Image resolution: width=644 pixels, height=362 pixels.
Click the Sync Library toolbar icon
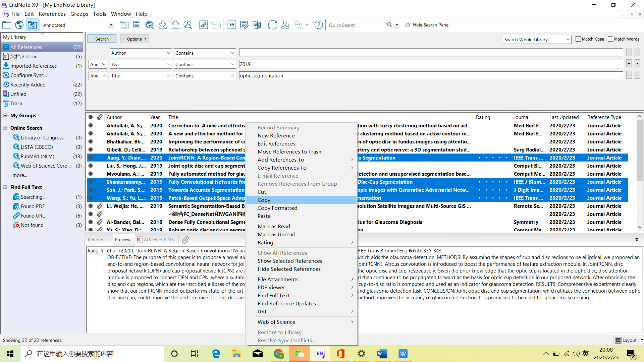273,25
